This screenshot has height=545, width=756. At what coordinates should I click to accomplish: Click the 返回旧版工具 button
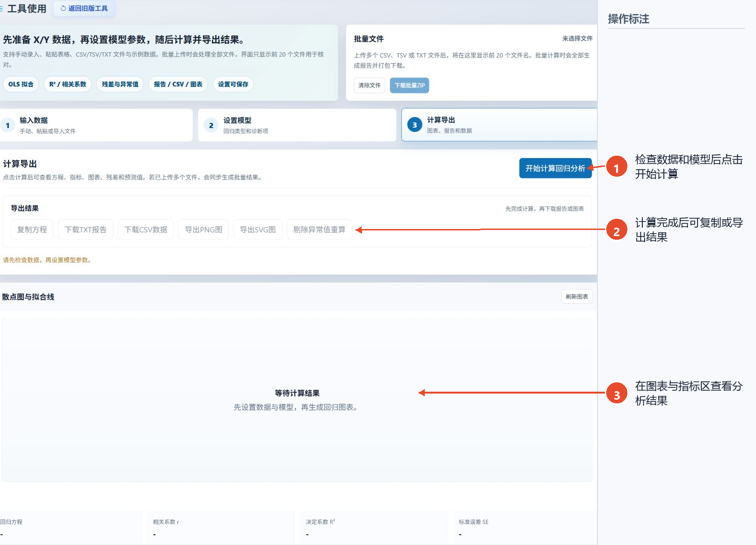pos(84,8)
